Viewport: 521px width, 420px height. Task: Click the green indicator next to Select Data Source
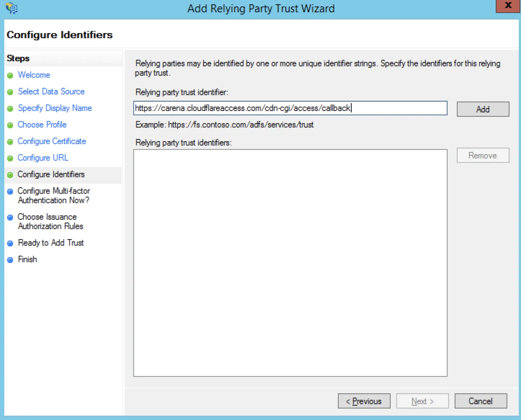(10, 92)
